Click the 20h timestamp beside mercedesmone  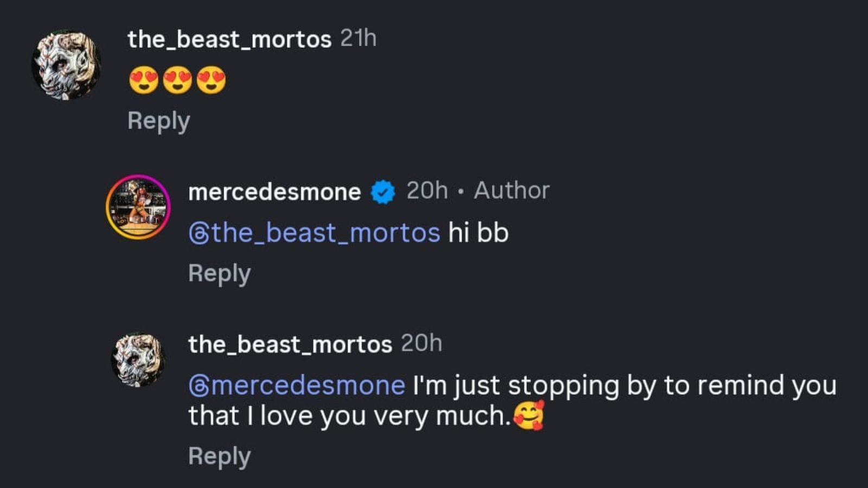[426, 190]
